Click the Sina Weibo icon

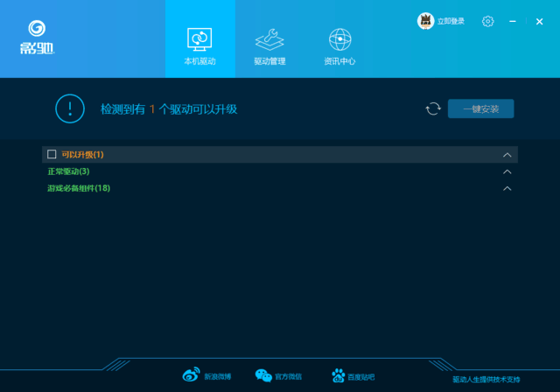191,374
